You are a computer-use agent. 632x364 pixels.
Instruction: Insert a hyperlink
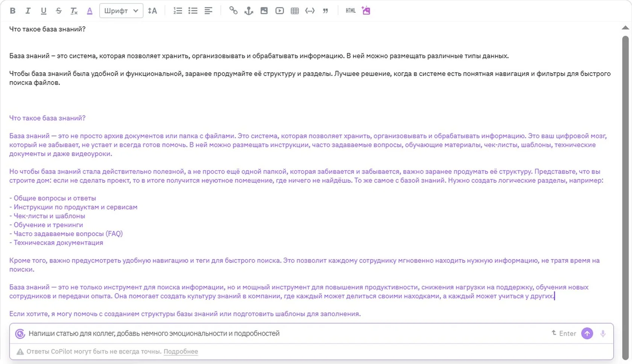pos(234,11)
